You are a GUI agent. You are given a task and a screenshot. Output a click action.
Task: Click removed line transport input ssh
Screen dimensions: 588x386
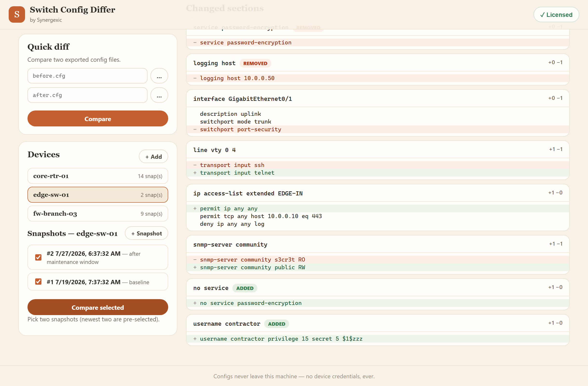tap(378, 165)
